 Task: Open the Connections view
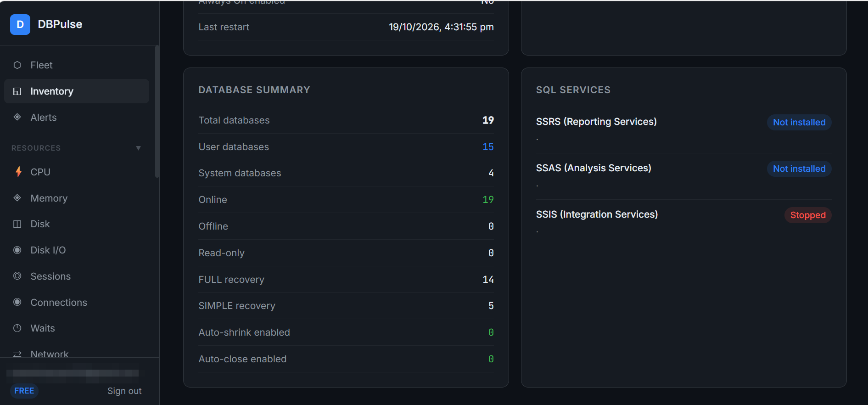(x=77, y=302)
